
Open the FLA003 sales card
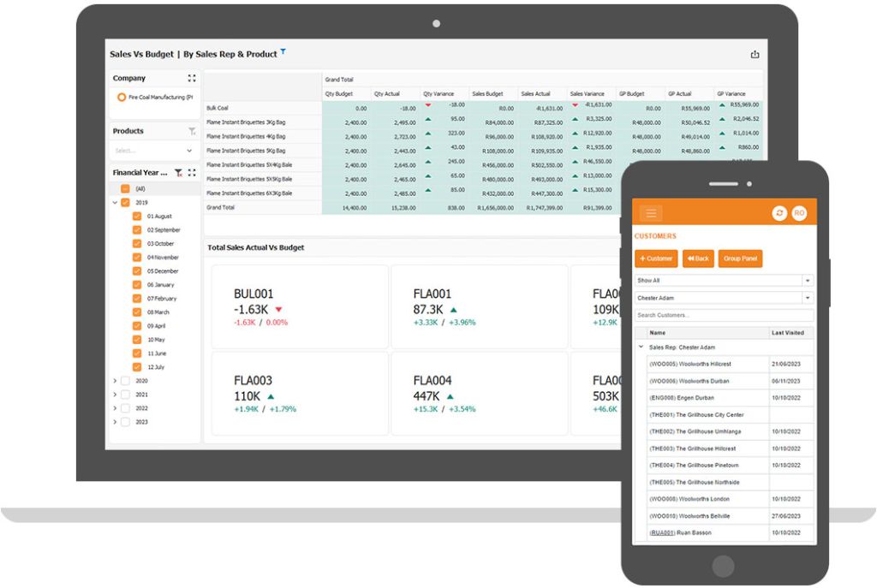pyautogui.click(x=300, y=394)
